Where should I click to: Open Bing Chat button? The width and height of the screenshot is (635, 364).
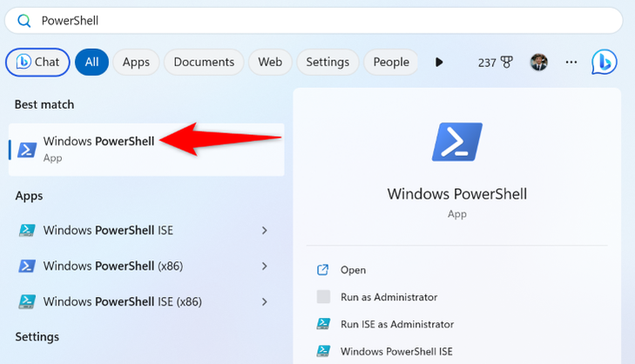[37, 62]
